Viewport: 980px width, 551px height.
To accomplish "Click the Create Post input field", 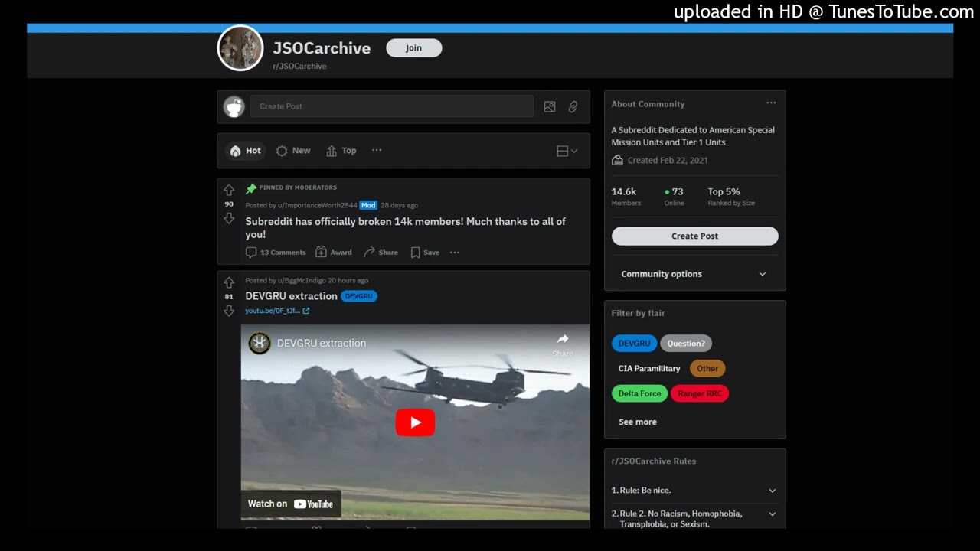I will click(x=392, y=106).
